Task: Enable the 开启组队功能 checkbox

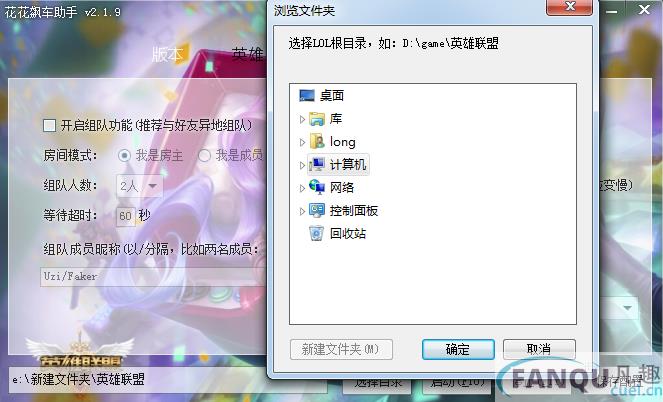Action: click(49, 126)
